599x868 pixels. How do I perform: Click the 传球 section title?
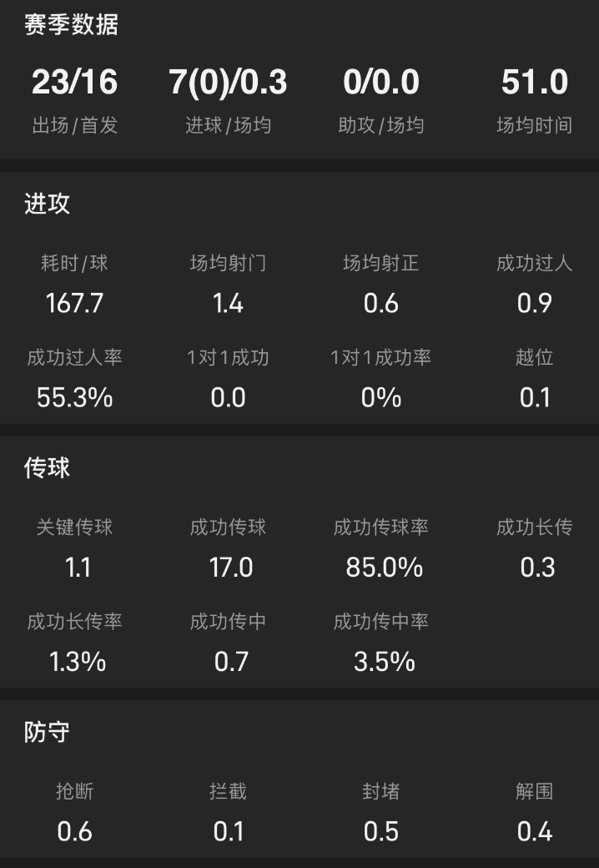pyautogui.click(x=47, y=468)
